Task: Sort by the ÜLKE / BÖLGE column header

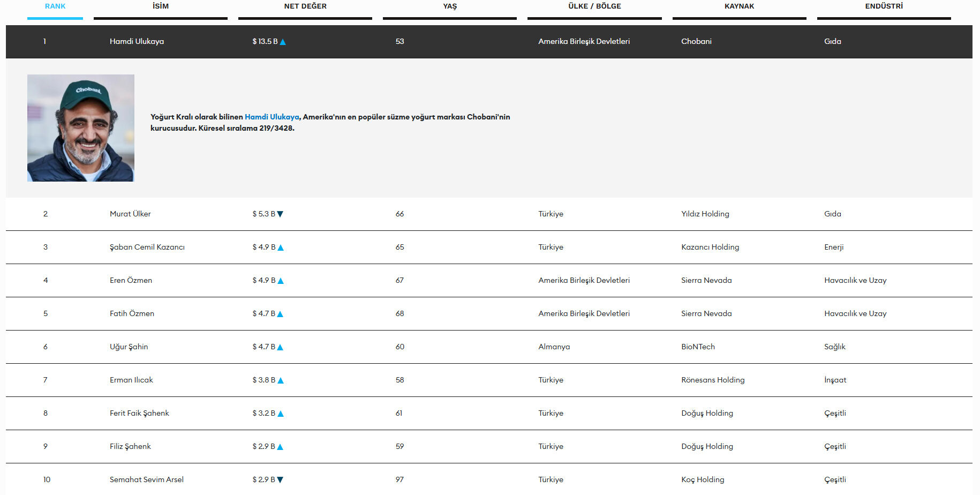Action: (x=594, y=6)
